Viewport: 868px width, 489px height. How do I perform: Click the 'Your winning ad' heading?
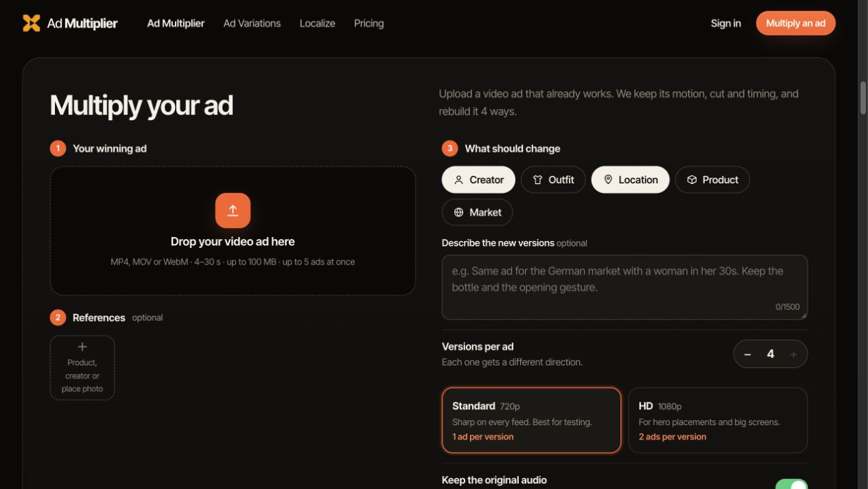coord(110,148)
